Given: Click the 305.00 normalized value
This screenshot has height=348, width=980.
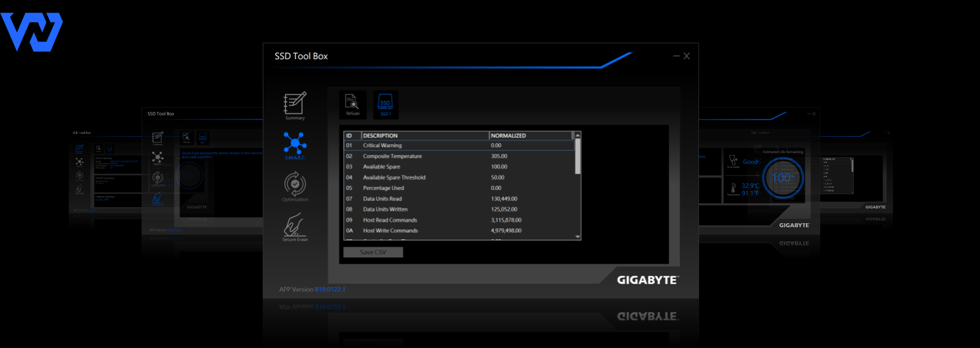Looking at the screenshot, I should pos(499,156).
